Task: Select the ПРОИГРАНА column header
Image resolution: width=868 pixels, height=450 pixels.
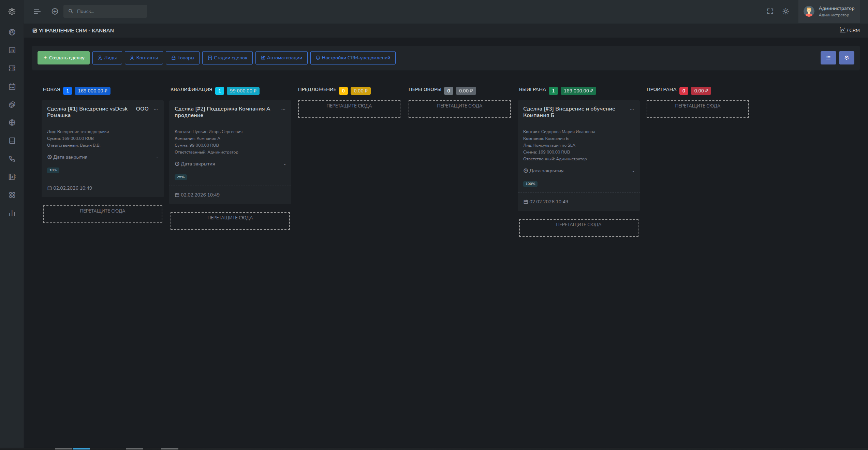Action: (661, 89)
